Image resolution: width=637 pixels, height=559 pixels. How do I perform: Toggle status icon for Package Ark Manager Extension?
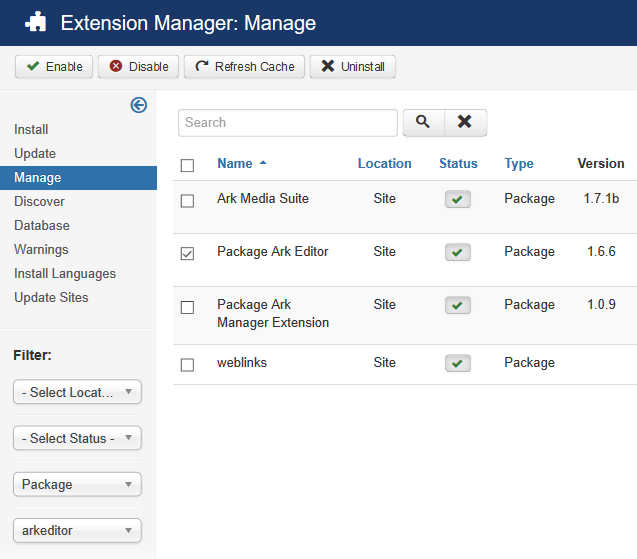[458, 305]
